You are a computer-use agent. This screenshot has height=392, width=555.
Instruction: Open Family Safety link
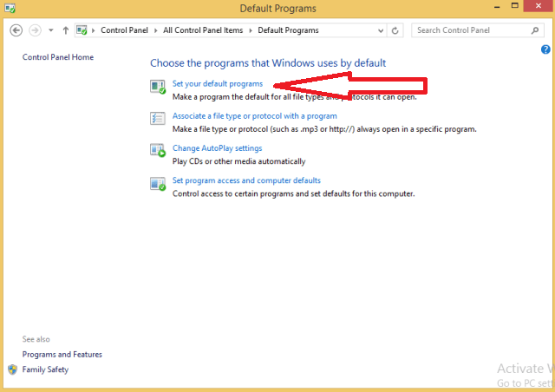[x=45, y=369]
